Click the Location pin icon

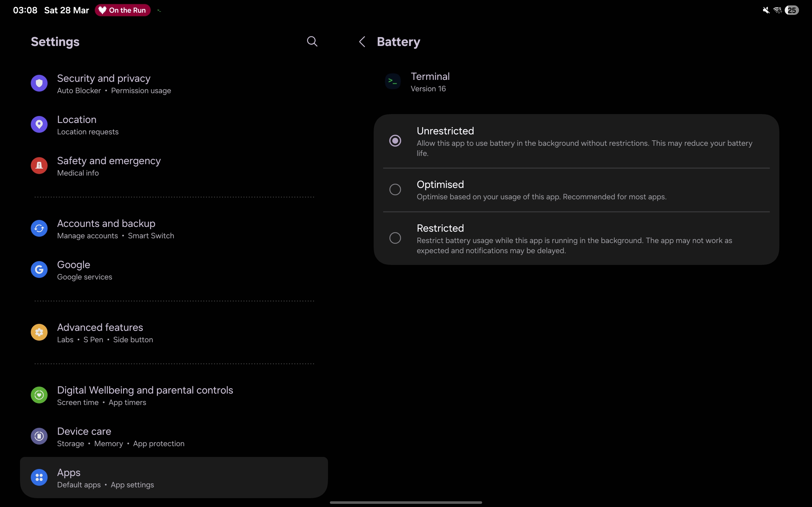click(x=39, y=124)
